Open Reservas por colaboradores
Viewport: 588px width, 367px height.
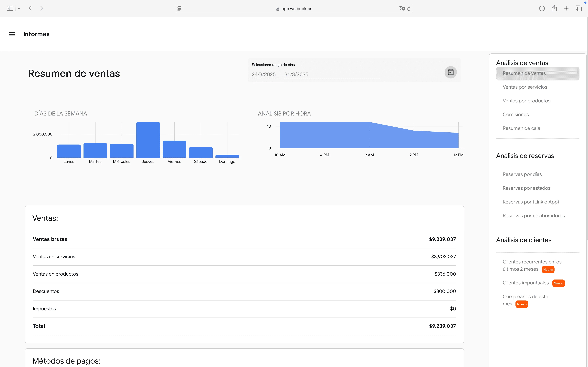point(534,215)
